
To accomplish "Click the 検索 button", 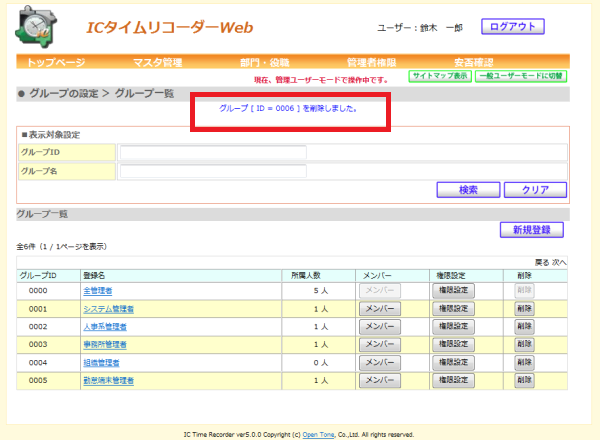I will click(x=468, y=190).
